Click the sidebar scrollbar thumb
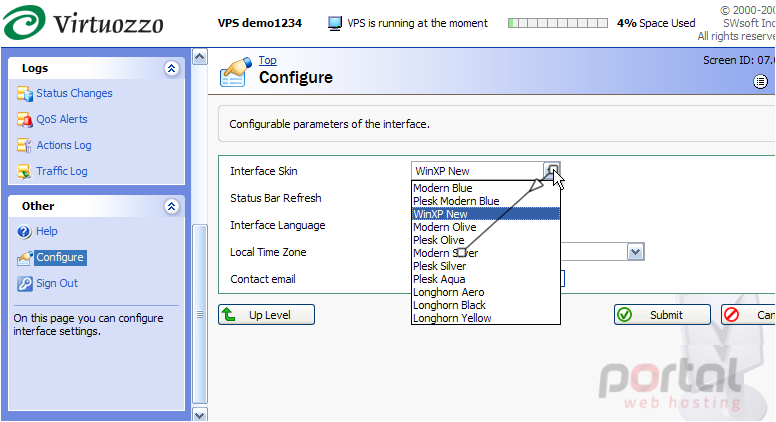776x422 pixels. (x=199, y=314)
